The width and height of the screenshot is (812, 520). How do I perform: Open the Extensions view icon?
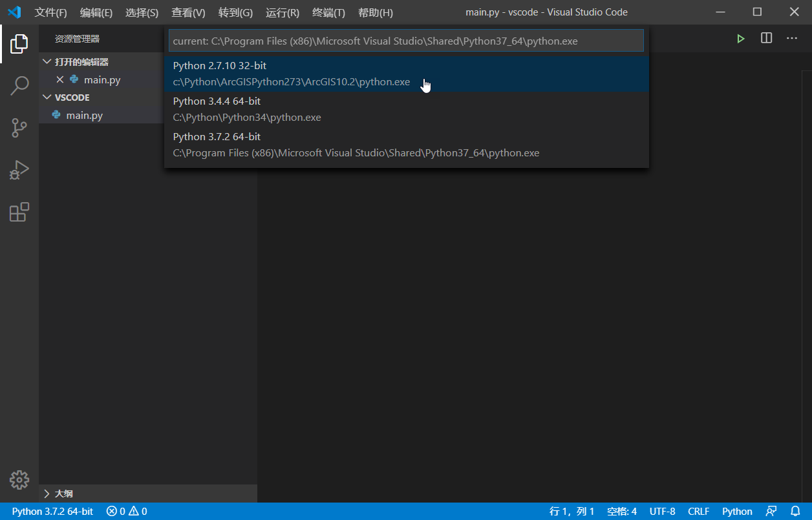click(x=19, y=212)
